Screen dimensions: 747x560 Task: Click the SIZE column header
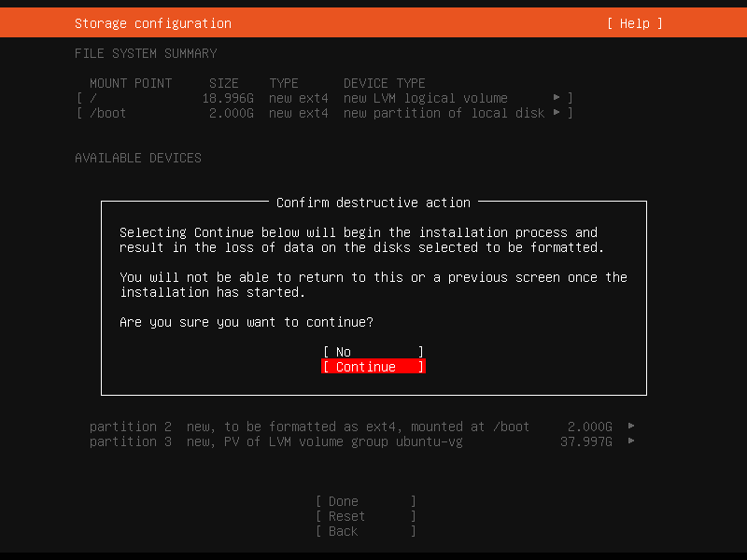point(224,83)
